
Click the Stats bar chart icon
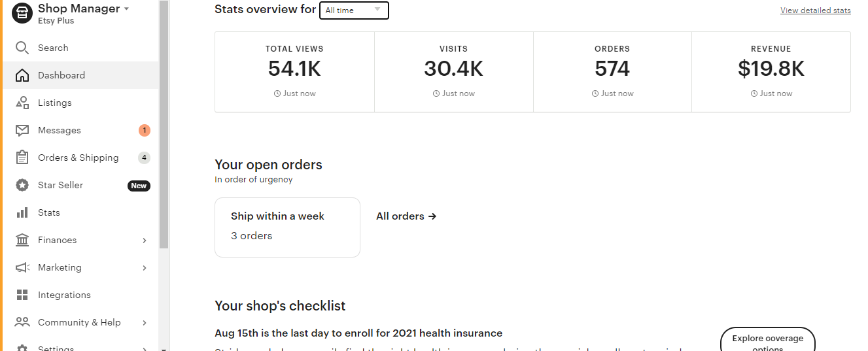point(22,212)
